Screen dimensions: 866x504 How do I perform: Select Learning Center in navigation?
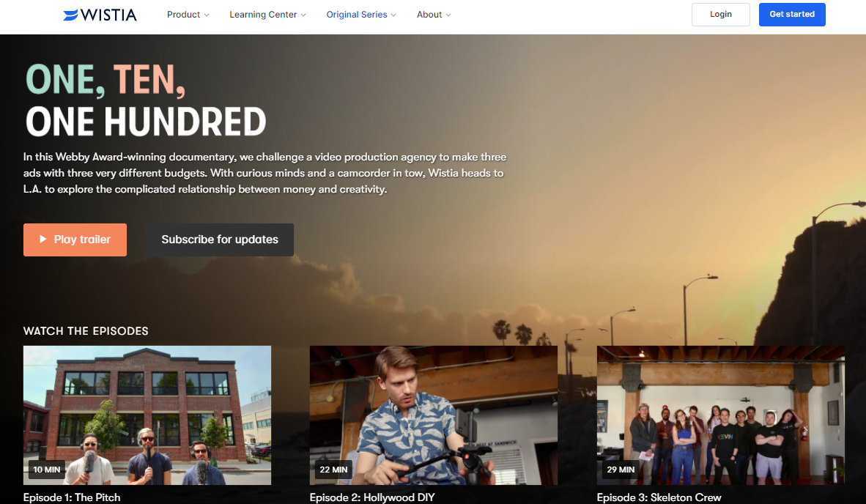click(x=267, y=15)
